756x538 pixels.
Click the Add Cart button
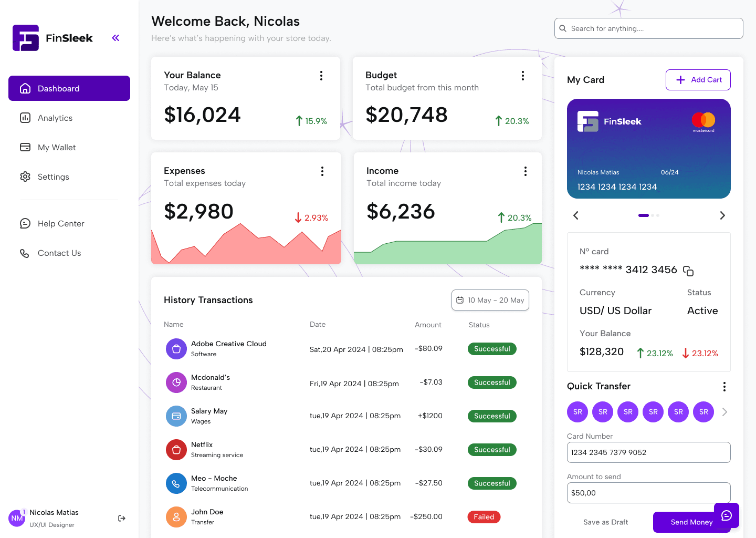click(x=698, y=80)
